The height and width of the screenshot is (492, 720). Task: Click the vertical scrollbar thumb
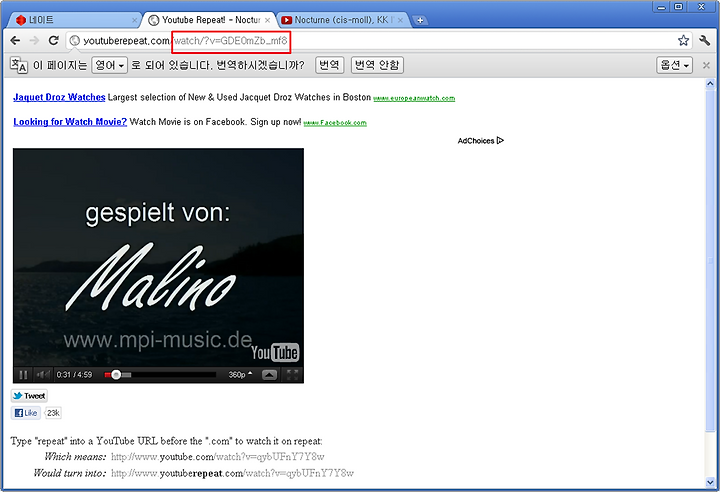[710, 260]
